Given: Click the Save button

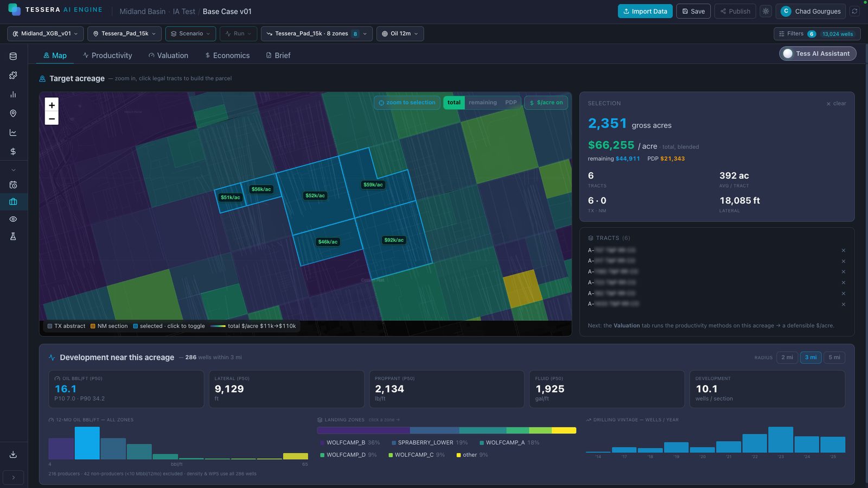Looking at the screenshot, I should tap(693, 11).
